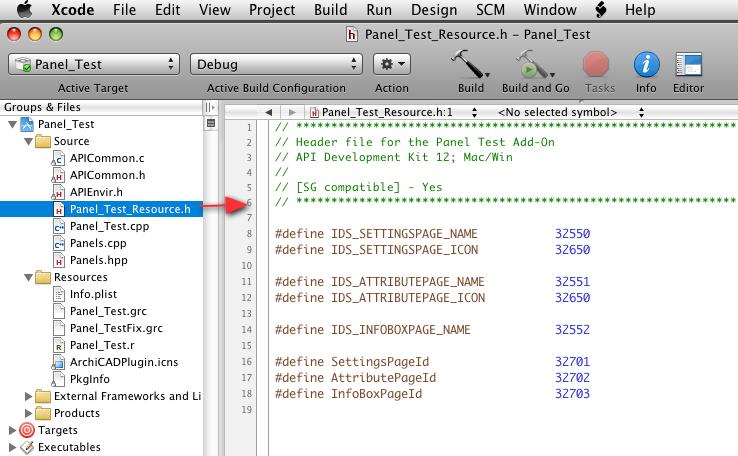The image size is (738, 456).
Task: Open the View menu
Action: pos(215,10)
